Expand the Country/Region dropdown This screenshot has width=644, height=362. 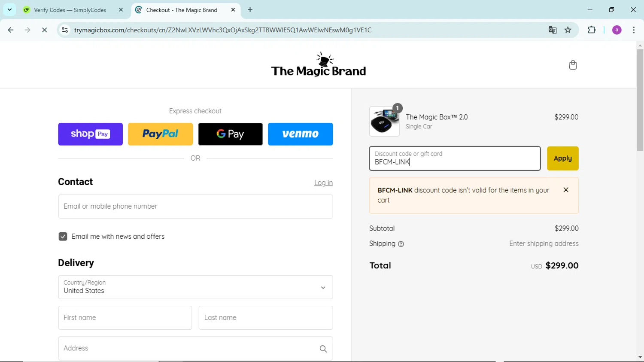[195, 287]
